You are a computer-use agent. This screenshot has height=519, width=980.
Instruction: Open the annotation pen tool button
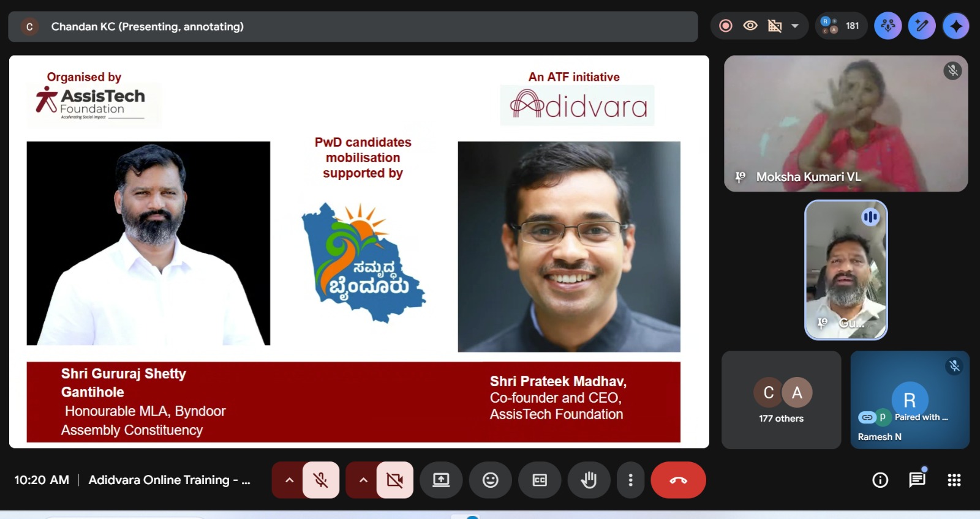pos(922,26)
